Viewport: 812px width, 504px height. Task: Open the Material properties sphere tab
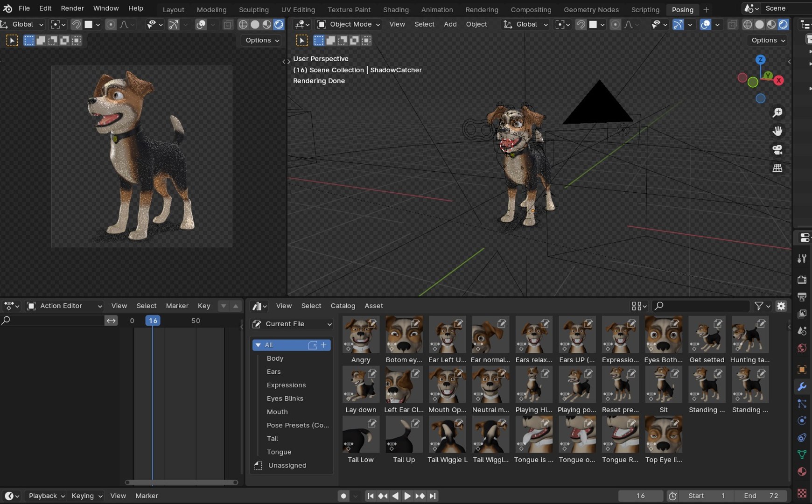click(802, 471)
